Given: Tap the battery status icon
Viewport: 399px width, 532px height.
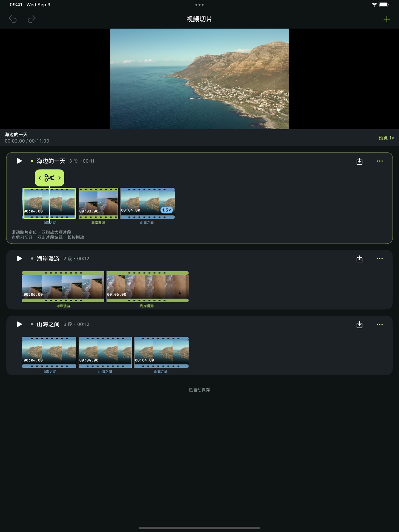Looking at the screenshot, I should [384, 5].
